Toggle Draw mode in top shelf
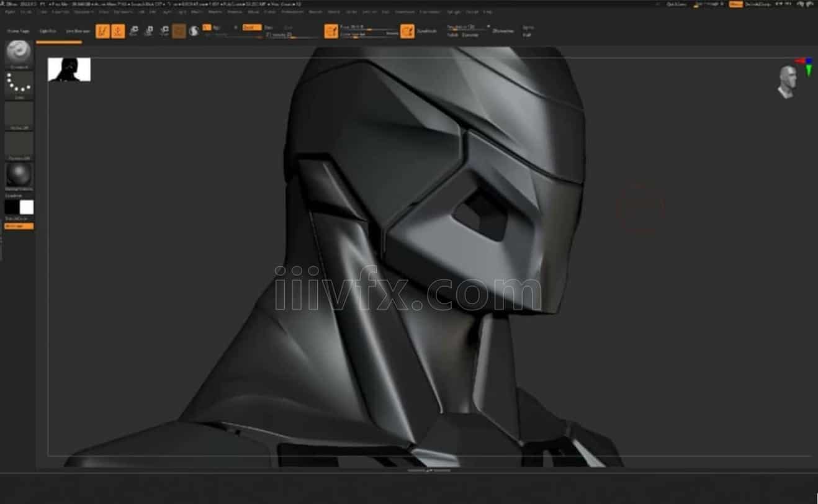 [x=118, y=30]
